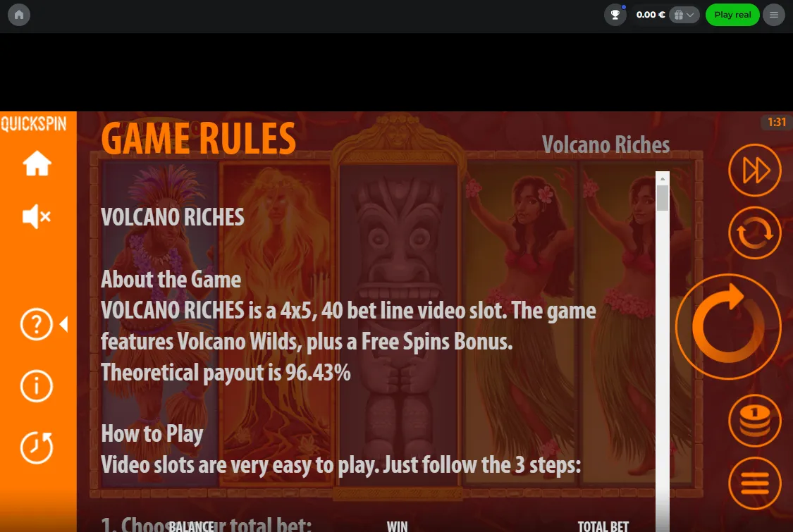Click the 0.00 € balance display
This screenshot has height=532, width=793.
[x=651, y=15]
